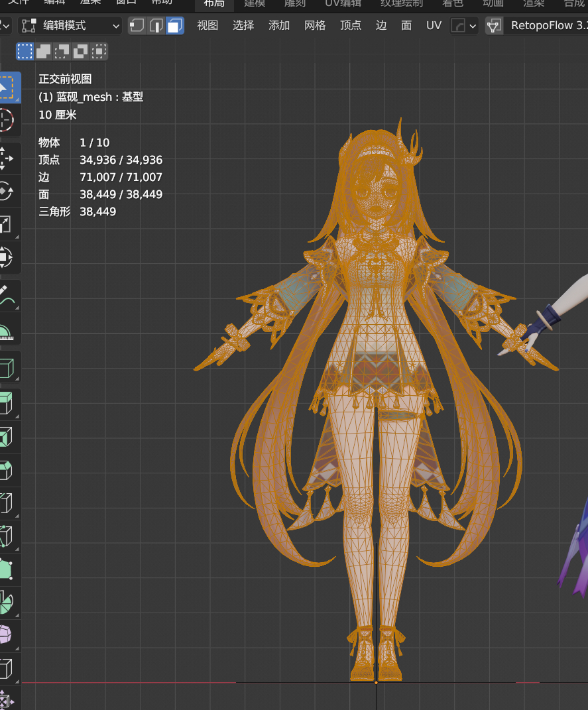Click the RetopoFlow mesh icon

click(x=493, y=25)
